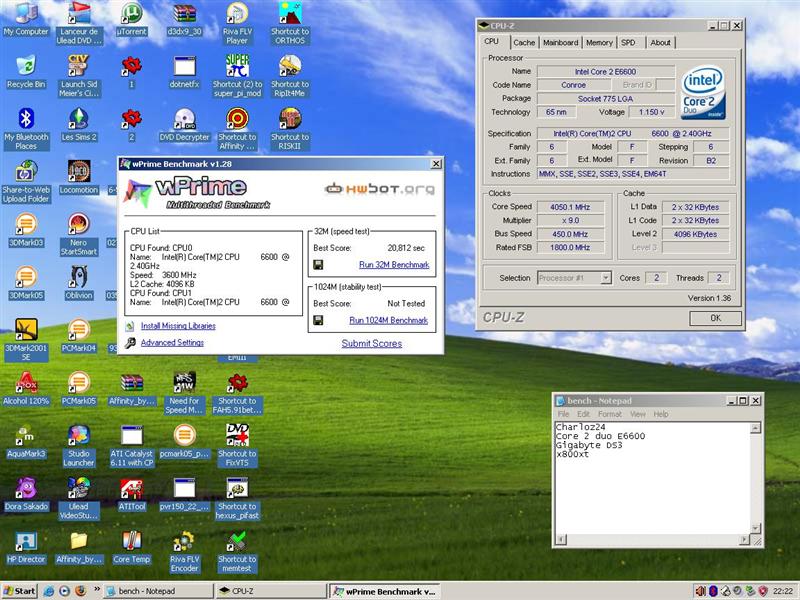The width and height of the screenshot is (800, 600).
Task: Click Notepad horizontal scrollbar left arrow
Action: pyautogui.click(x=561, y=539)
